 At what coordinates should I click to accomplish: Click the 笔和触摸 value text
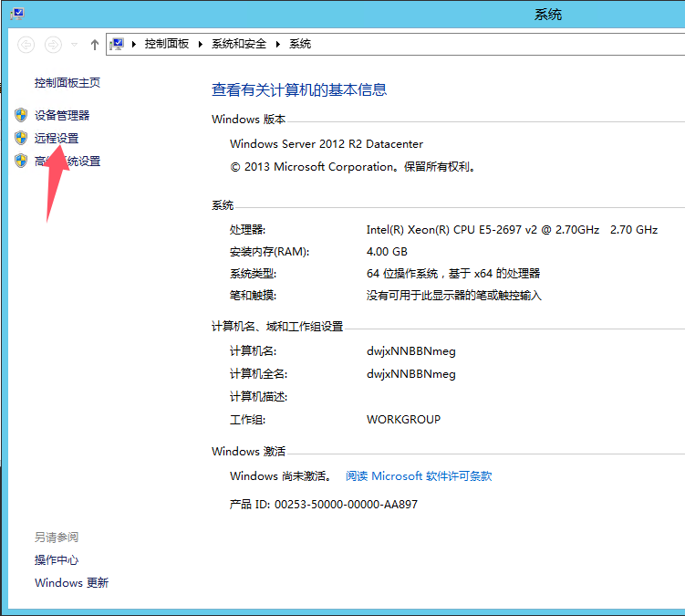pyautogui.click(x=454, y=296)
